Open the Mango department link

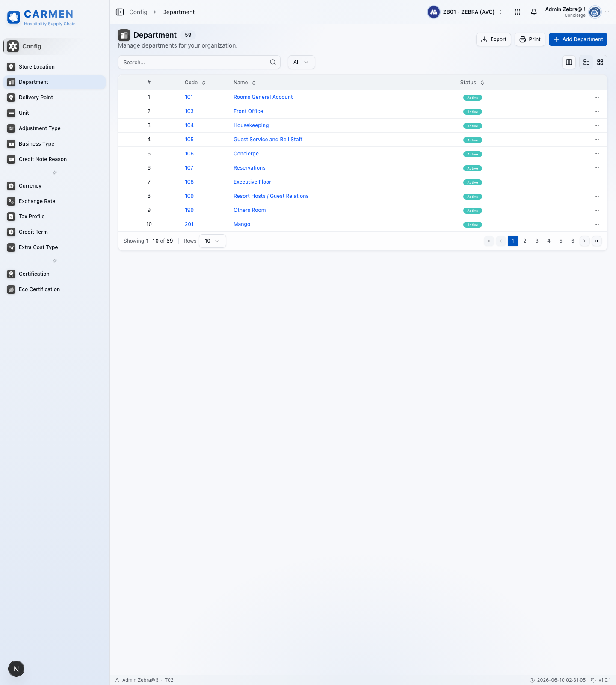coord(242,224)
